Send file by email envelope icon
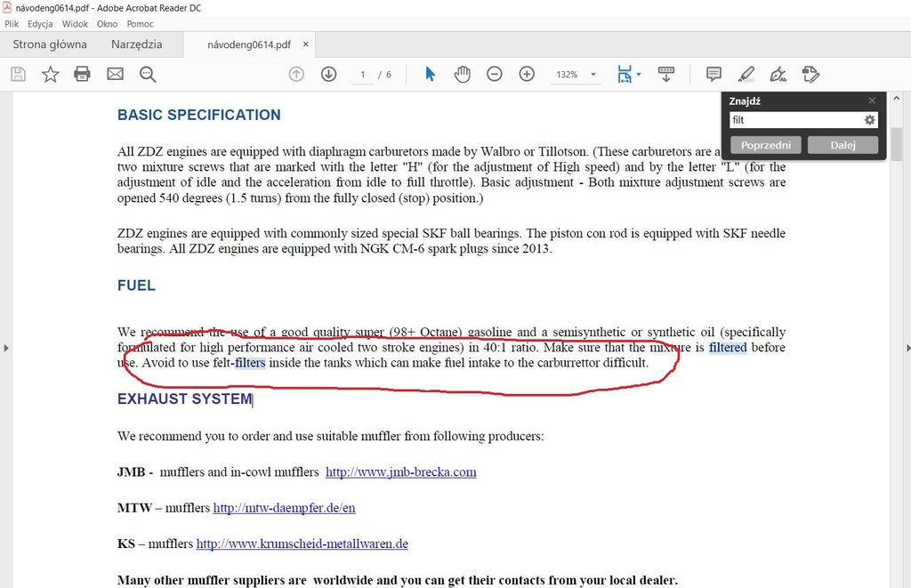 point(115,74)
